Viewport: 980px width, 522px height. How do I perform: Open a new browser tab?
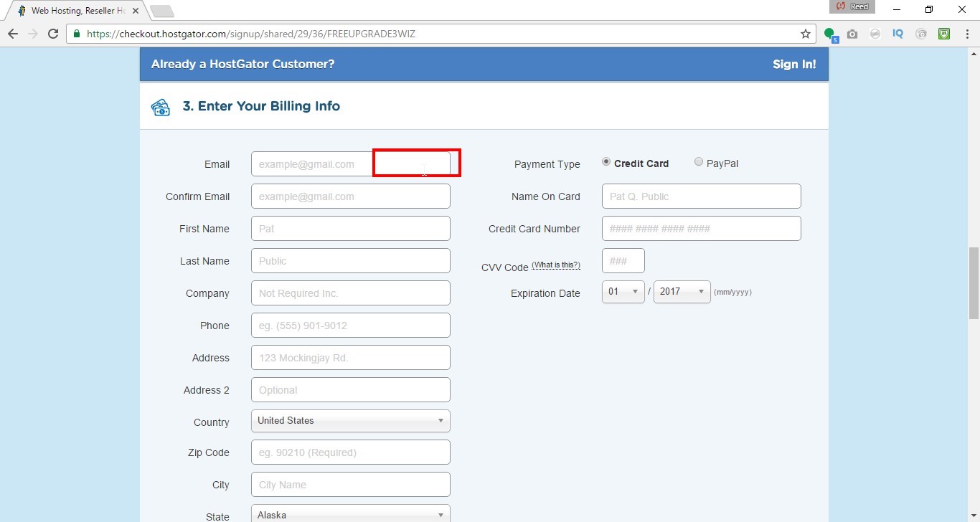(162, 11)
